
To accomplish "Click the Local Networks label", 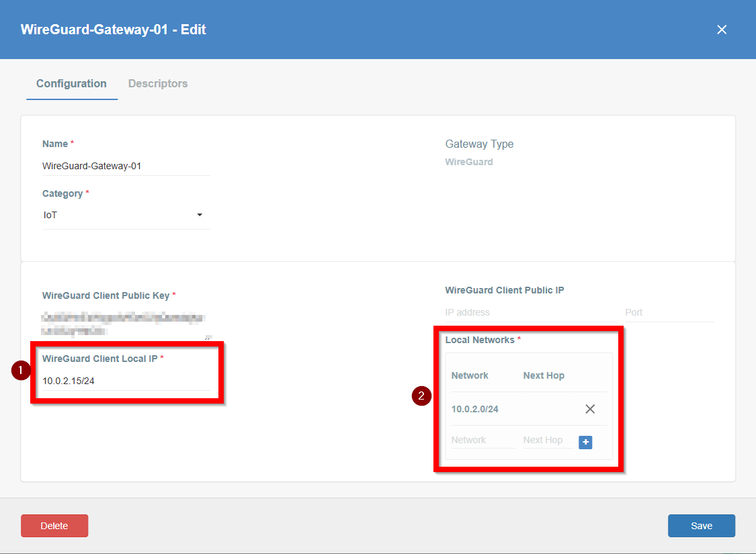I will (x=480, y=340).
